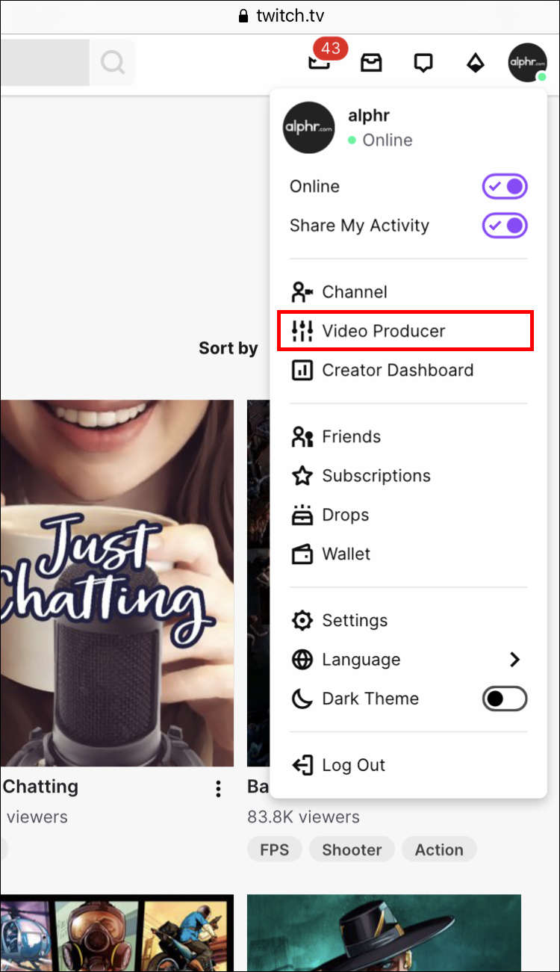Viewport: 560px width, 972px height.
Task: Go to Subscriptions
Action: (408, 476)
